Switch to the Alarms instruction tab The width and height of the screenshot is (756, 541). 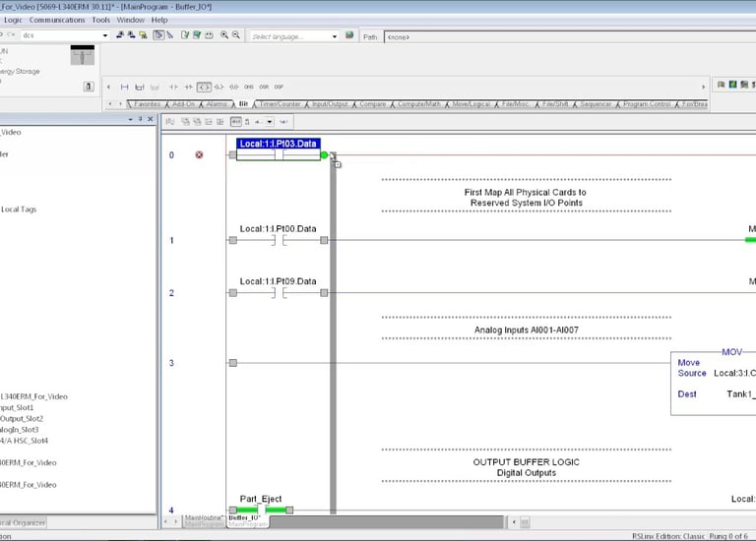(x=217, y=104)
